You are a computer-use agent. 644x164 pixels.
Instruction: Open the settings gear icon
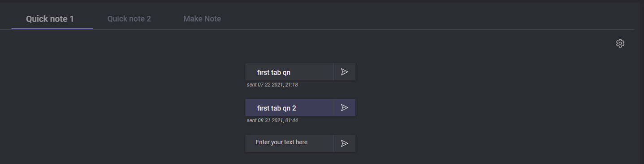620,44
